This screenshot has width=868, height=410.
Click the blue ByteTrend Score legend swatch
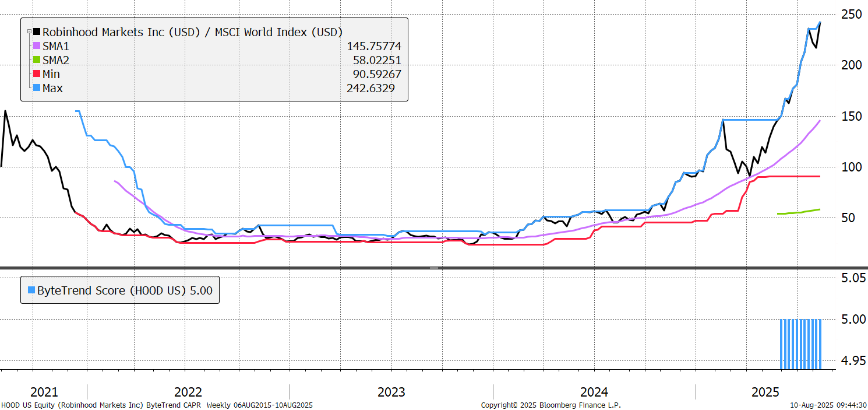[31, 290]
